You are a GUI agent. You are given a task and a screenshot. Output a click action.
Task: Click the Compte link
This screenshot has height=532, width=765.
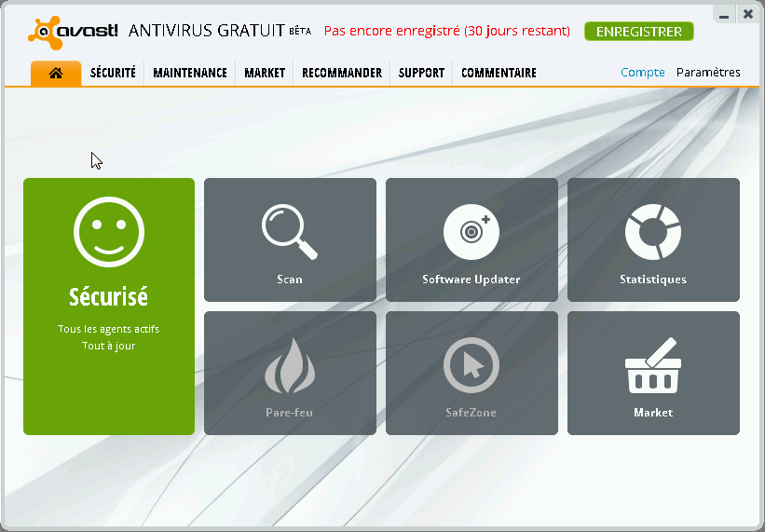coord(643,73)
